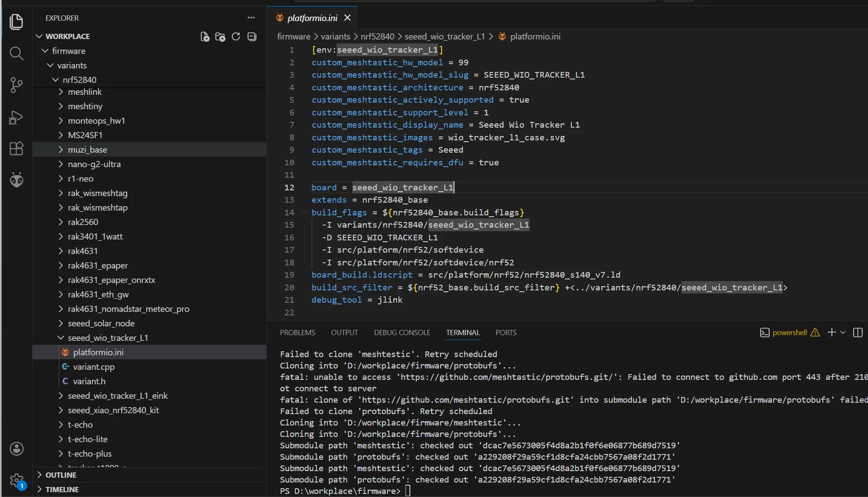This screenshot has height=497, width=868.
Task: Open Source Control view
Action: 16,85
